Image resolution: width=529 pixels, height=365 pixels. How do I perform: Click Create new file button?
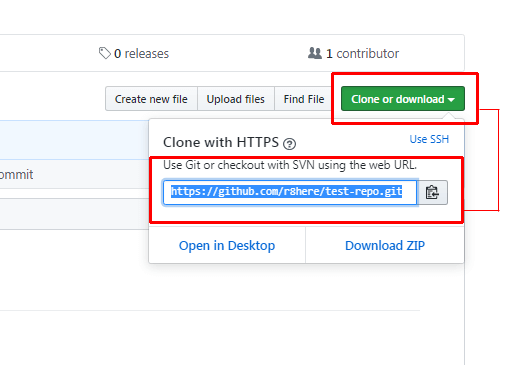151,99
